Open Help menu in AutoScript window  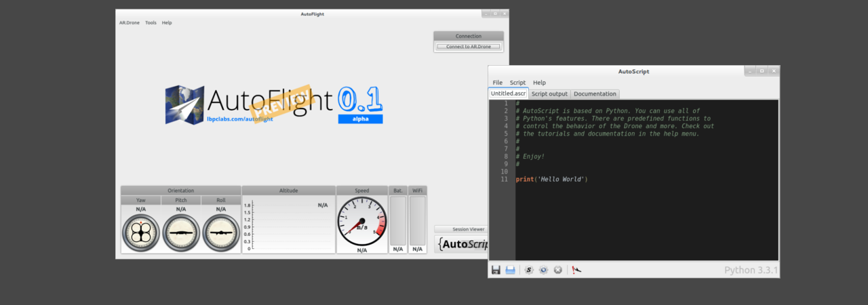pos(539,83)
